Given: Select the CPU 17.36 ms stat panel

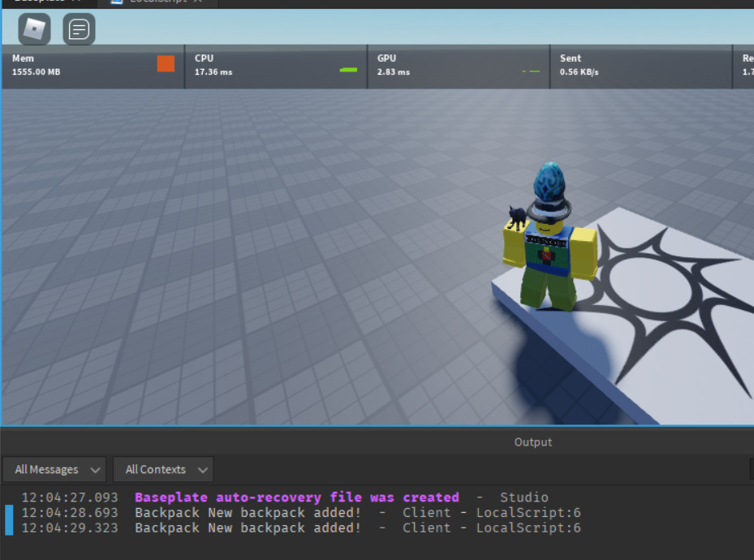Looking at the screenshot, I should (x=276, y=67).
